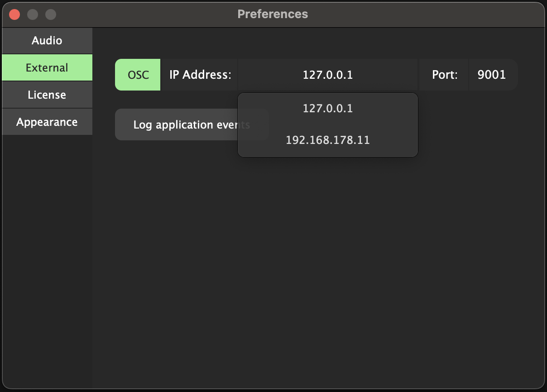Image resolution: width=547 pixels, height=392 pixels.
Task: Switch to the Audio preferences tab
Action: (47, 41)
